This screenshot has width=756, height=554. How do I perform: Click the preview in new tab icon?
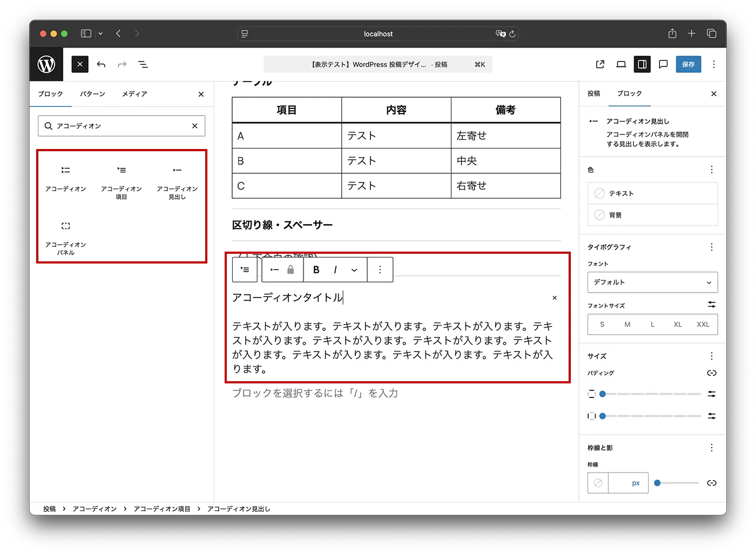coord(599,64)
